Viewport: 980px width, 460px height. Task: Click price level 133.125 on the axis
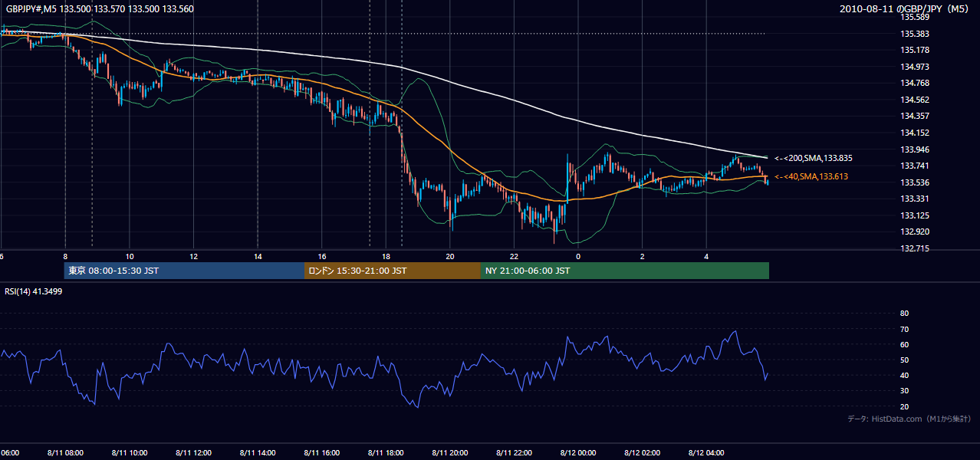pyautogui.click(x=914, y=215)
